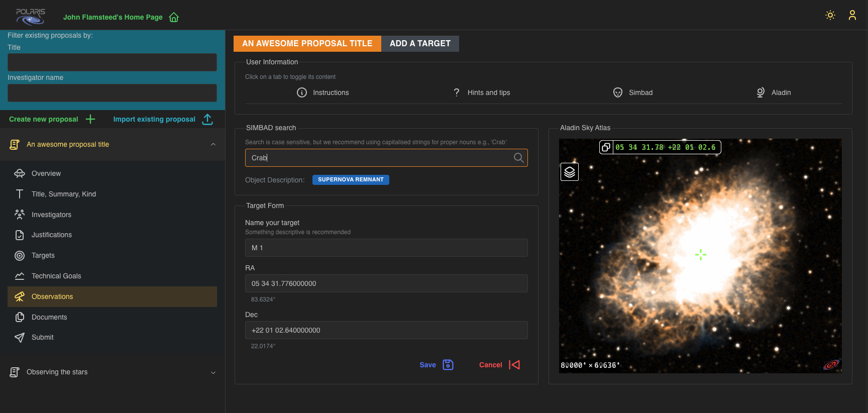Screen dimensions: 868x413
Task: Click the Aladin logo in sky atlas corner
Action: 831,364
